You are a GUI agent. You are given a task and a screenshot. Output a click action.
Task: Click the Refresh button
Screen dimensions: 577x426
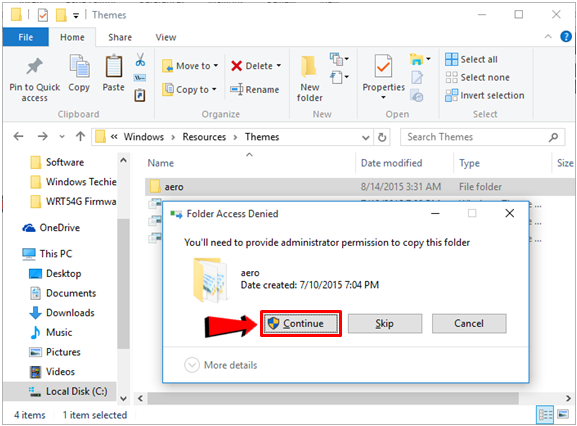click(x=382, y=137)
